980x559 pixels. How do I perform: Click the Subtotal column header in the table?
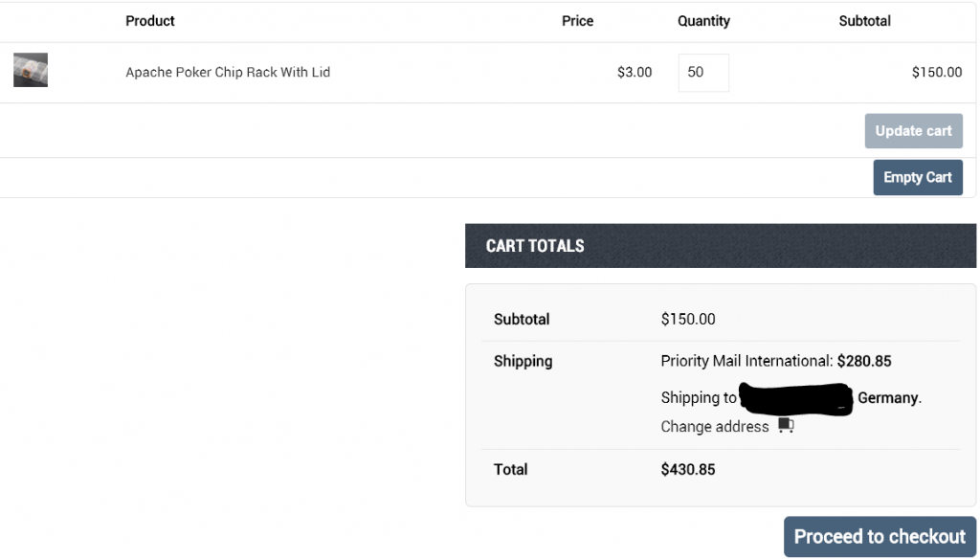point(864,21)
